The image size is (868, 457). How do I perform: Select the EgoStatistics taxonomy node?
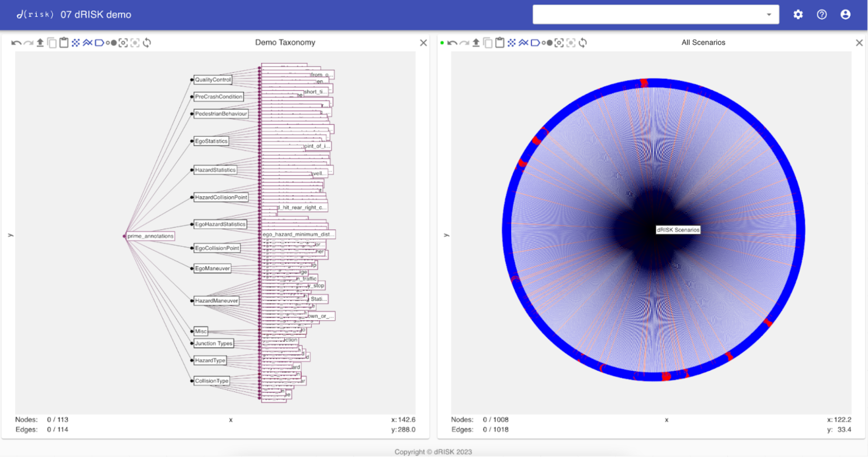click(211, 141)
